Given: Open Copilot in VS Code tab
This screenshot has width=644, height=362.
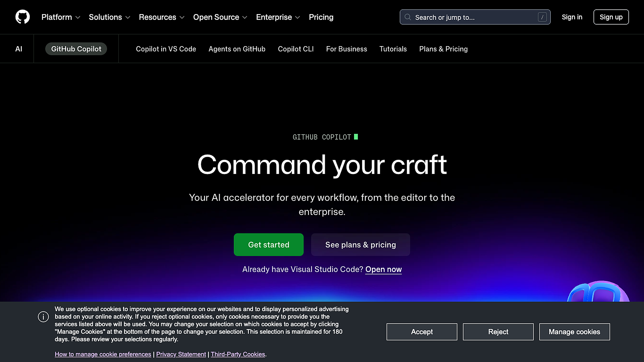Looking at the screenshot, I should coord(166,49).
